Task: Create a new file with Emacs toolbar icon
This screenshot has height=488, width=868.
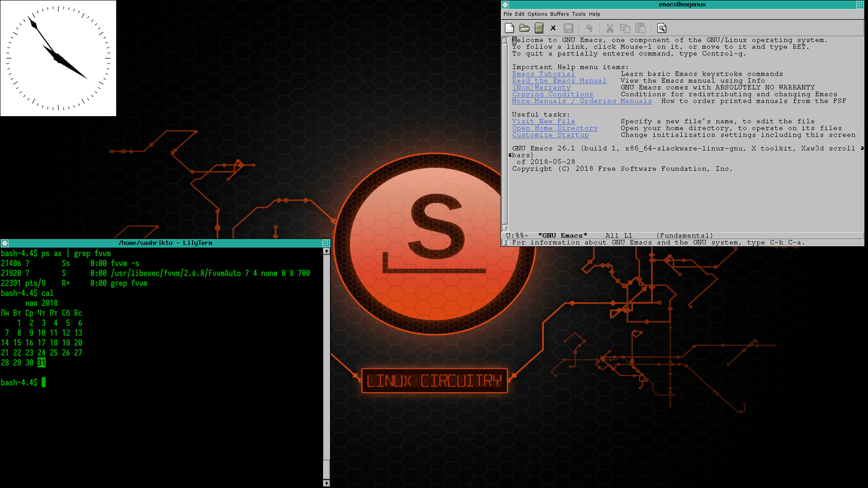Action: pos(509,28)
